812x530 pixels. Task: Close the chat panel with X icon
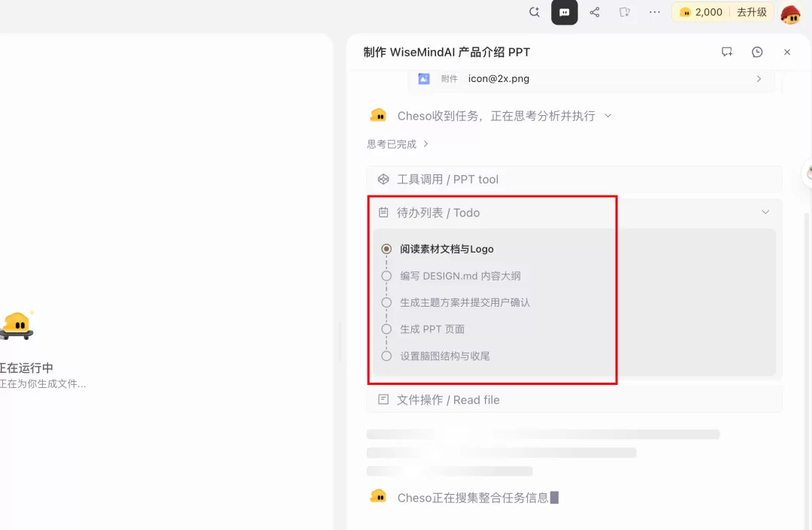(787, 52)
